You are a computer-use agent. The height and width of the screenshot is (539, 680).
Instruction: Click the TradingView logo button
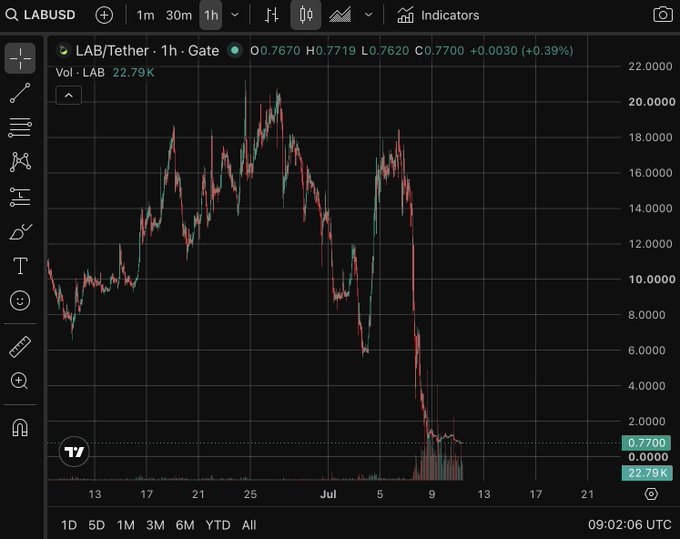[x=74, y=452]
